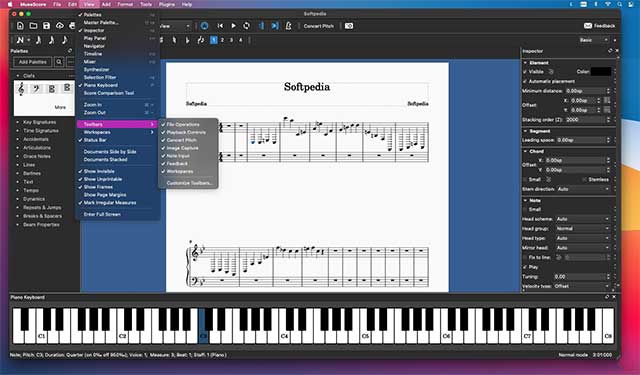Enable Stemless checkbox in Chord section
The image size is (640, 375).
(x=584, y=180)
